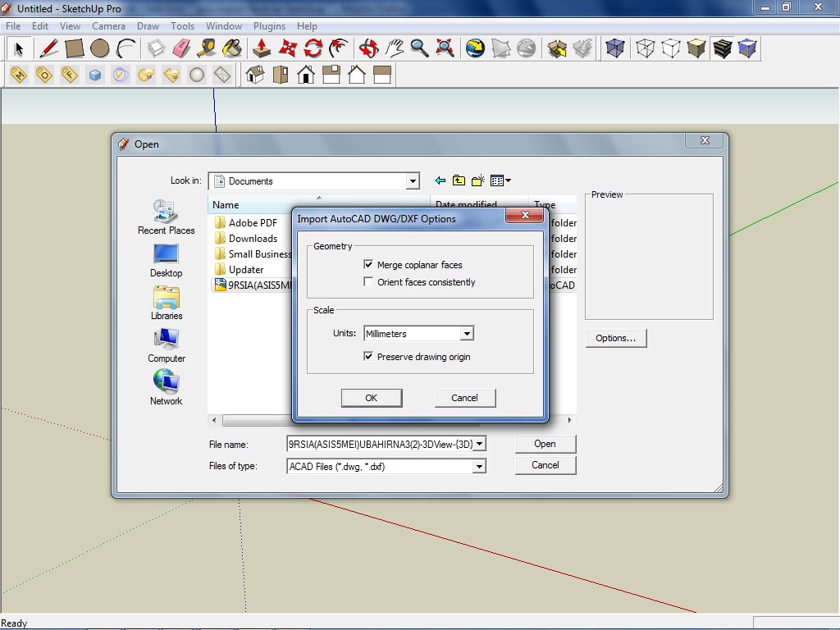Viewport: 840px width, 630px height.
Task: Open the Plugins menu
Action: tap(269, 25)
